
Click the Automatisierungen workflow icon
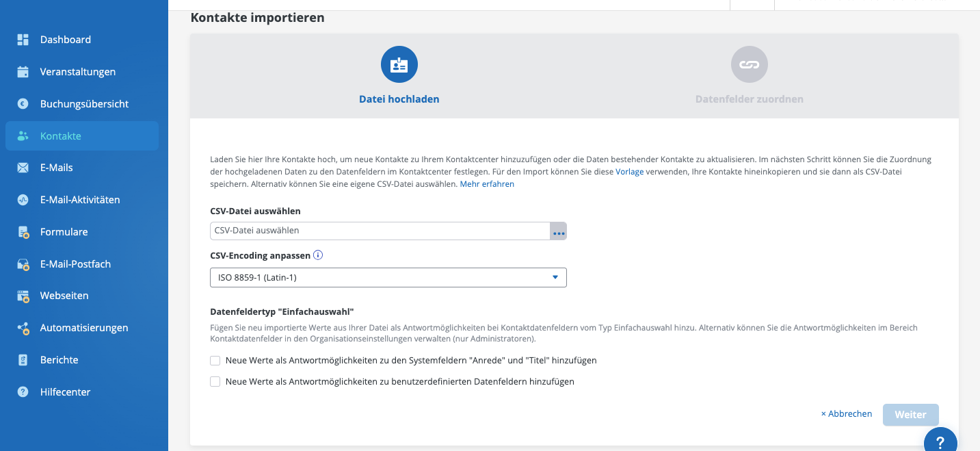pos(23,328)
